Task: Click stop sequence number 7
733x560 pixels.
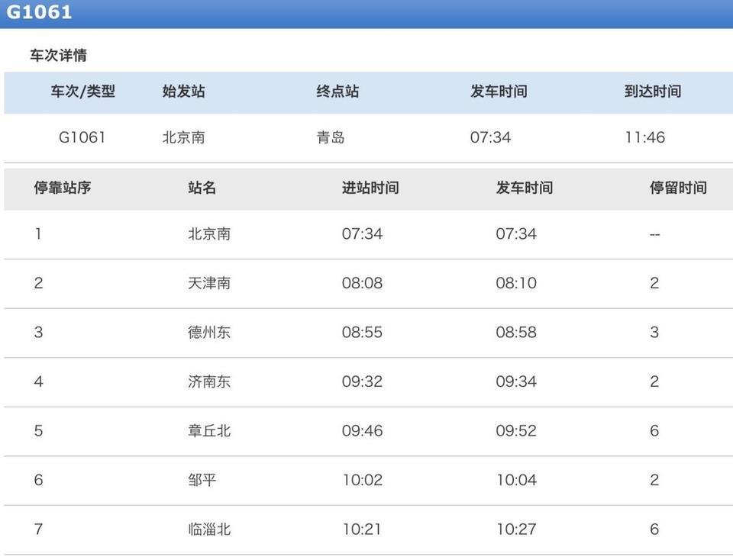Action: click(x=38, y=529)
